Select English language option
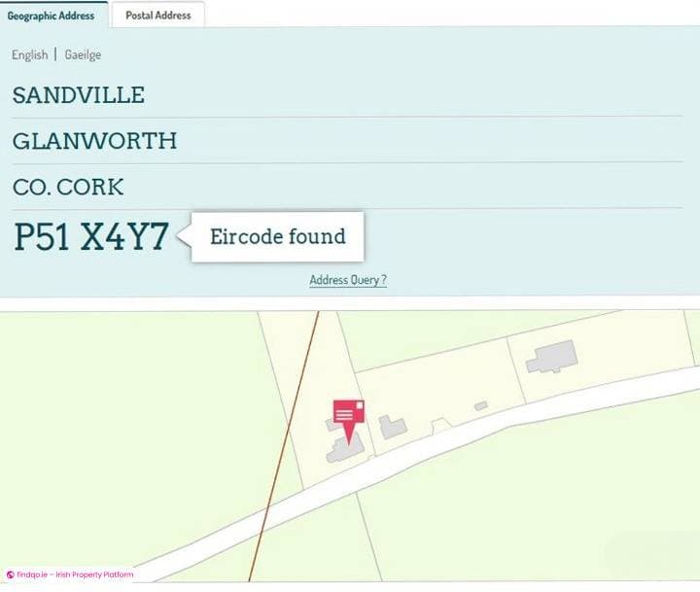 pos(29,54)
